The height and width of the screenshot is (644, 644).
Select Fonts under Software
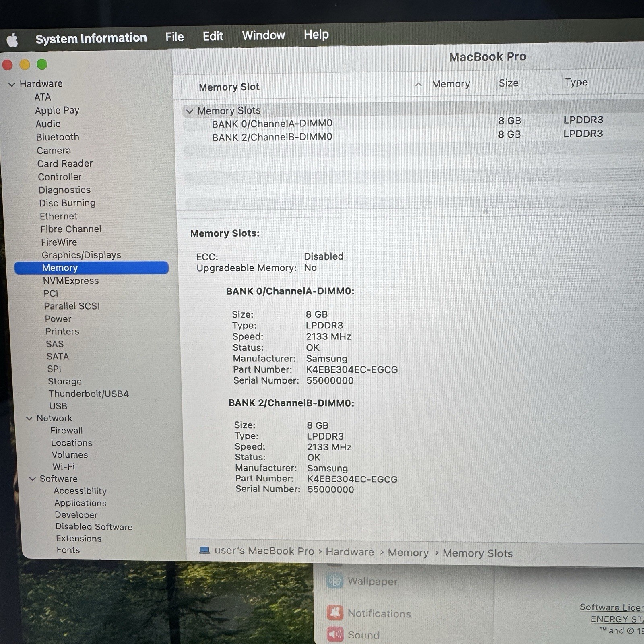pyautogui.click(x=68, y=550)
